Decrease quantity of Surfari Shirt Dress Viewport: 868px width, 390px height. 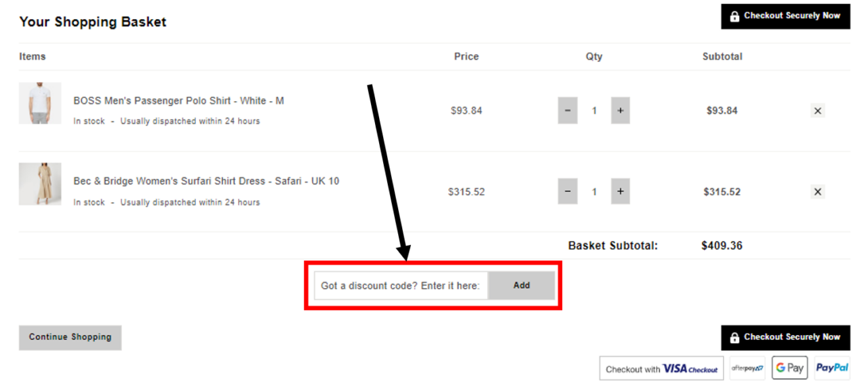pos(568,192)
